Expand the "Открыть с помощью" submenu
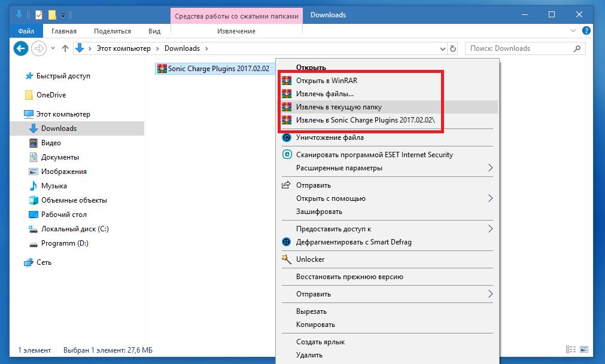Viewport: 605px width, 364px height. (x=490, y=198)
